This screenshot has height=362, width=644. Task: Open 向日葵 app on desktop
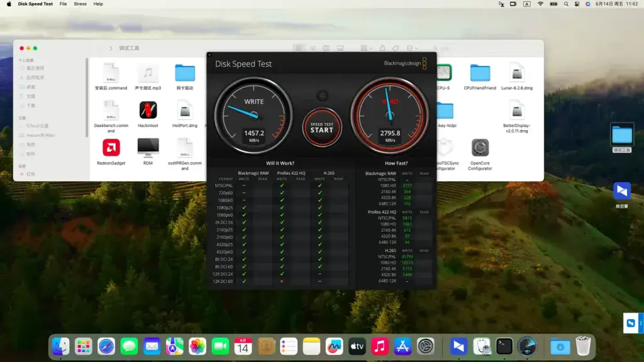[621, 195]
